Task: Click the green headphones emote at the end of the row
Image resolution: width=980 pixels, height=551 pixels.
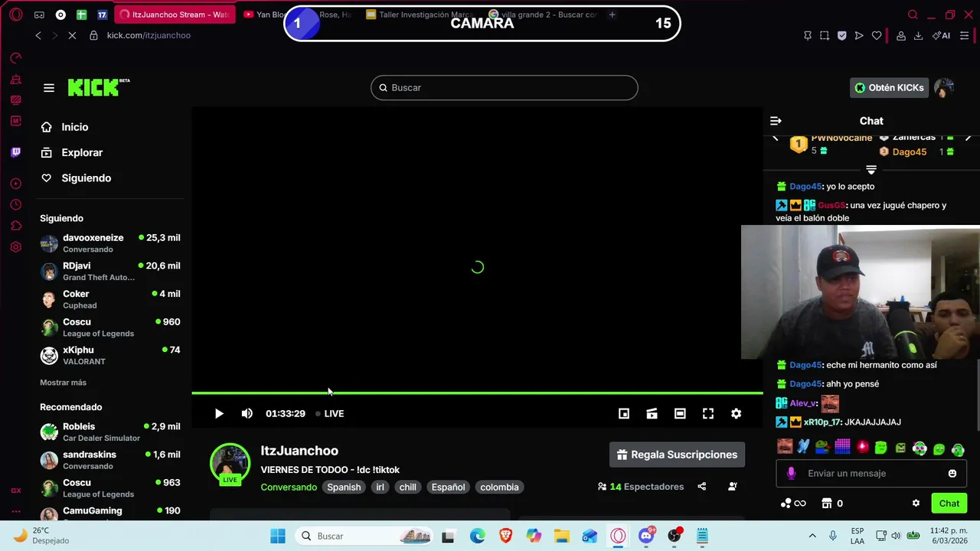Action: click(958, 448)
